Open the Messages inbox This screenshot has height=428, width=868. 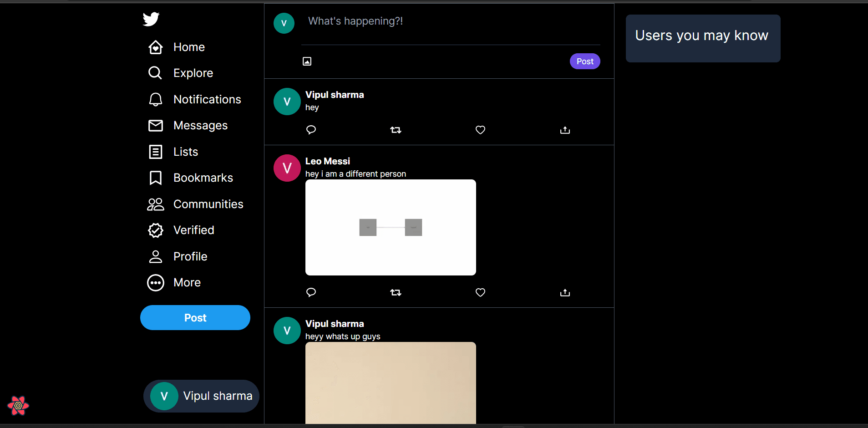(x=200, y=125)
